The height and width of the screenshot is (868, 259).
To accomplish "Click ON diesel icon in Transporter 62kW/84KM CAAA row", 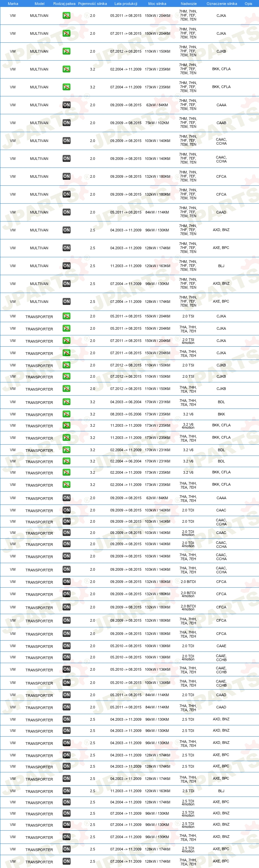I will [x=67, y=498].
